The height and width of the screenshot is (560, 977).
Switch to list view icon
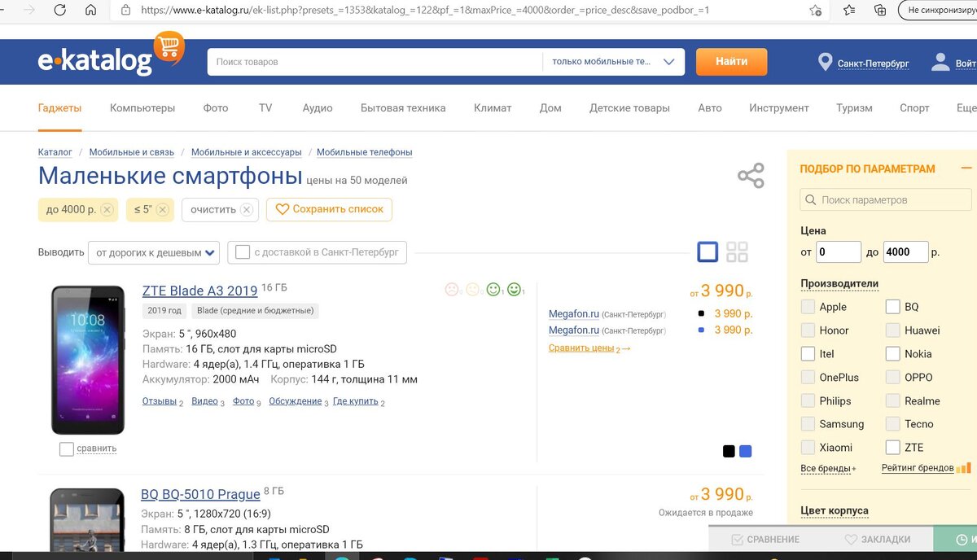[x=708, y=252]
